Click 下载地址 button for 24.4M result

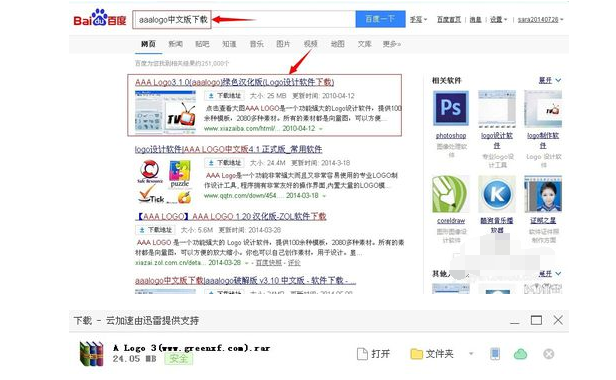[224, 163]
